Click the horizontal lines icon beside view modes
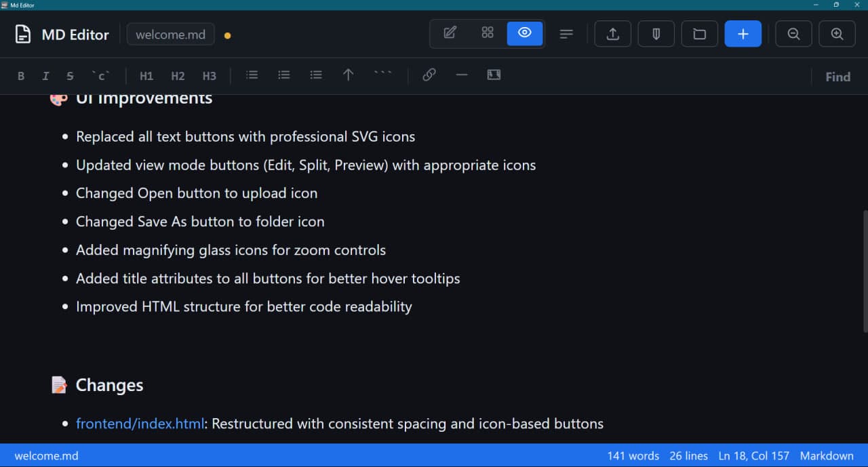Screen dimensions: 868x467 click(567, 34)
